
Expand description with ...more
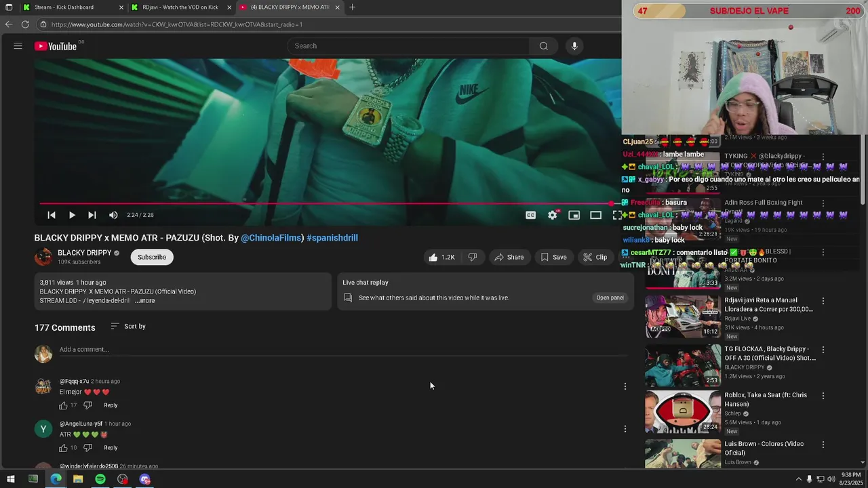tap(145, 300)
